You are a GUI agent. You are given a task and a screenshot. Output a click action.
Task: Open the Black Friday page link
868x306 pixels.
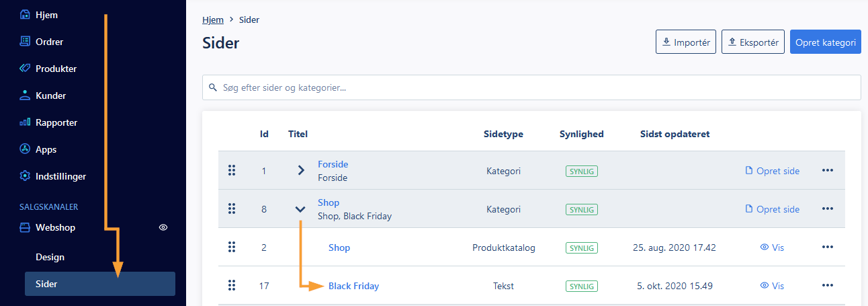353,286
